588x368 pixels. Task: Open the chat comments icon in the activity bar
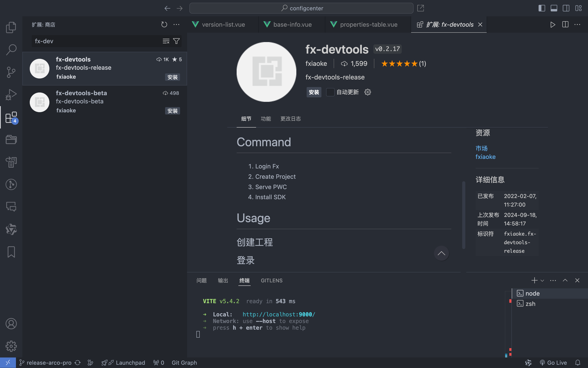[11, 207]
